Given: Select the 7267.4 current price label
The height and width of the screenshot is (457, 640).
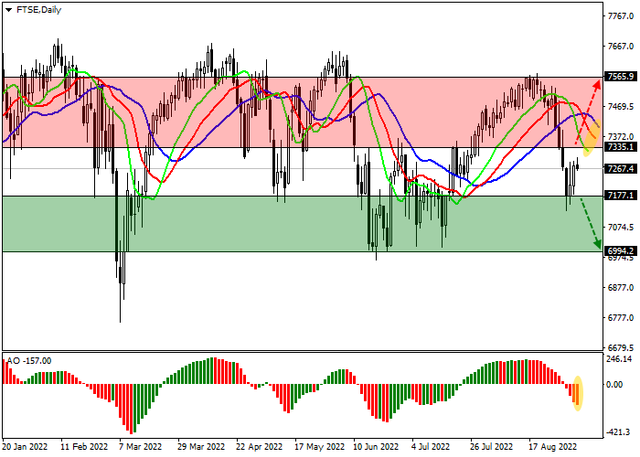Looking at the screenshot, I should tap(621, 168).
